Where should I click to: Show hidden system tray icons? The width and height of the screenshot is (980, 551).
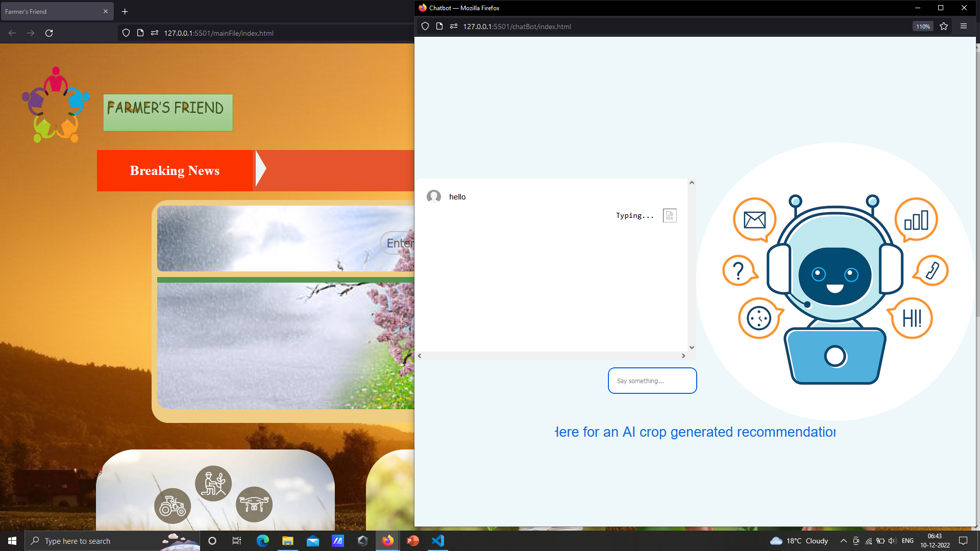843,541
